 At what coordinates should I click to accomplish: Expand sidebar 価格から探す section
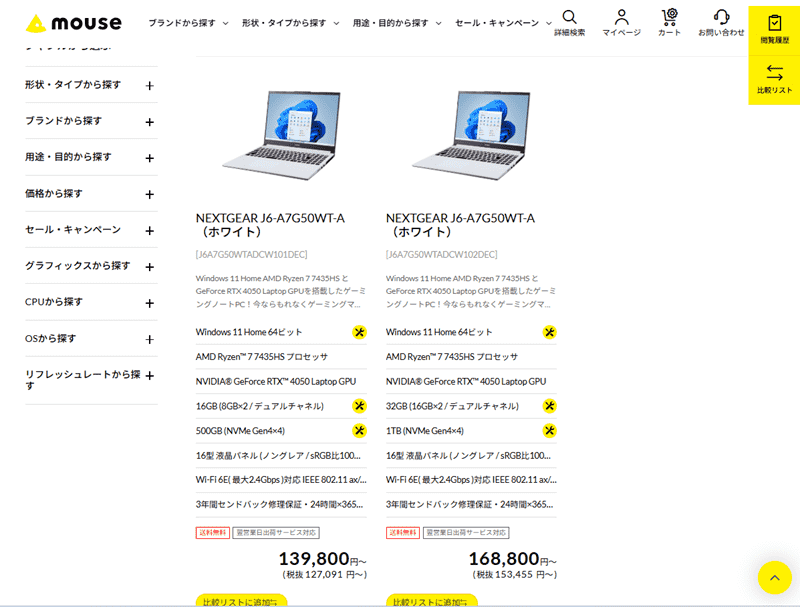click(x=91, y=193)
